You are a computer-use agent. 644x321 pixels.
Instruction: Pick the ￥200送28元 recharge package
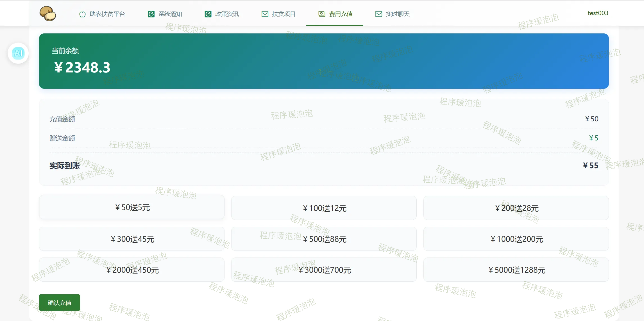click(x=516, y=208)
